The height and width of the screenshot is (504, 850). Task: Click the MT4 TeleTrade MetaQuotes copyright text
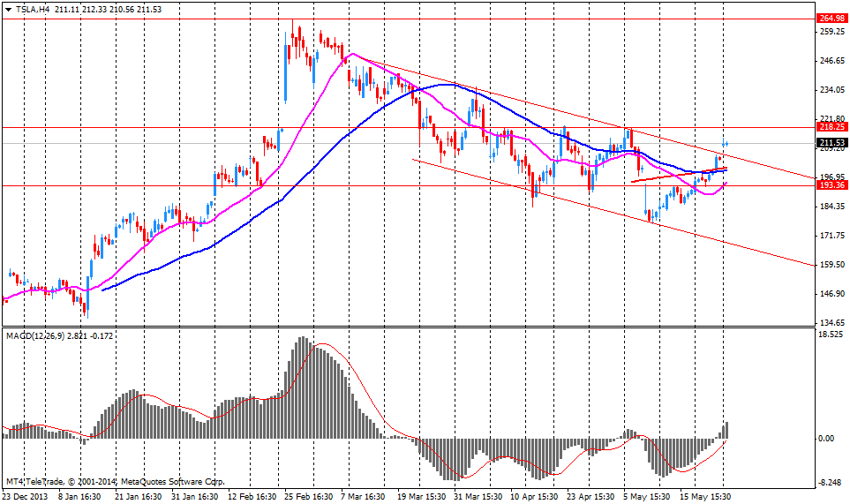(x=116, y=482)
